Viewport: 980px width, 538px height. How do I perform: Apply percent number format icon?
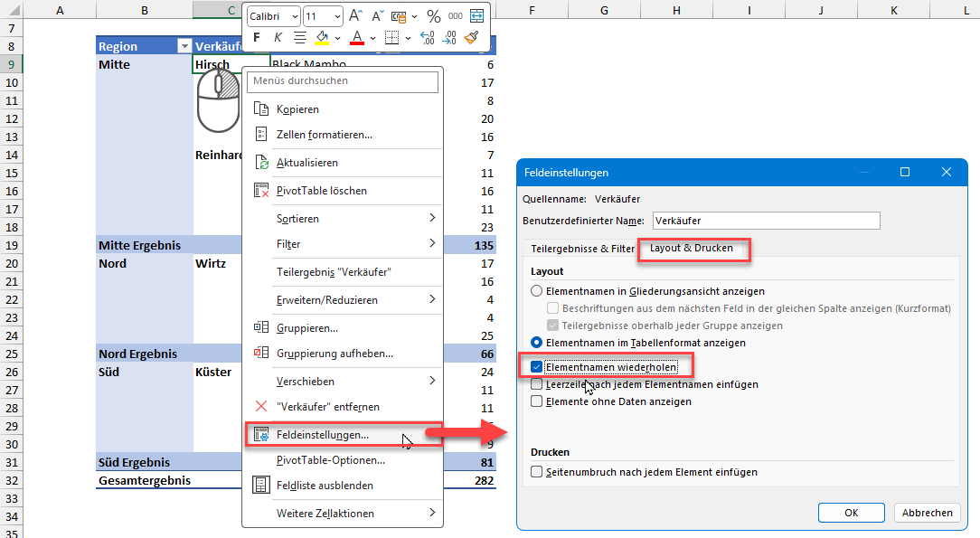433,16
